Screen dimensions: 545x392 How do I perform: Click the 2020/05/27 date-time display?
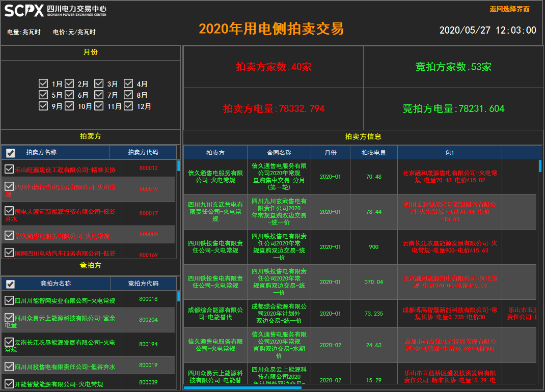click(487, 30)
